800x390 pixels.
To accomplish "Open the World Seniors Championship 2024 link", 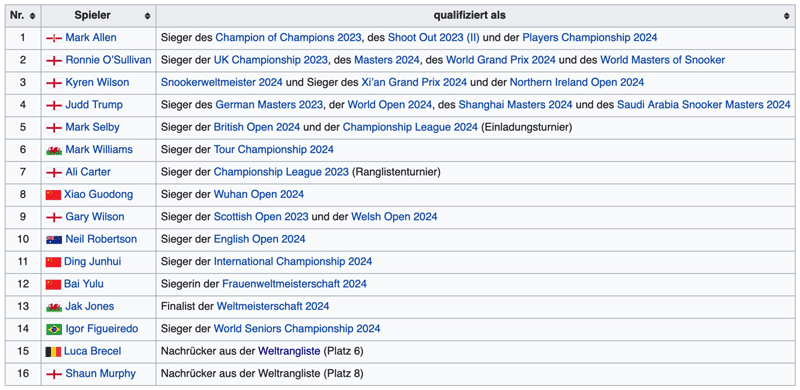I will click(x=297, y=329).
